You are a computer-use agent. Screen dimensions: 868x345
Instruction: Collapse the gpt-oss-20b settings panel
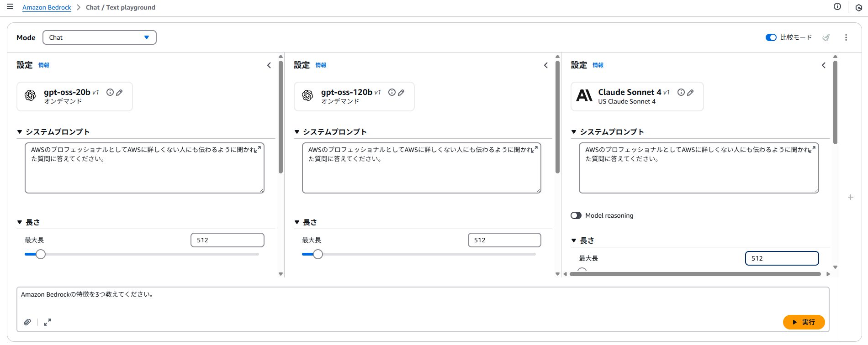(x=269, y=65)
